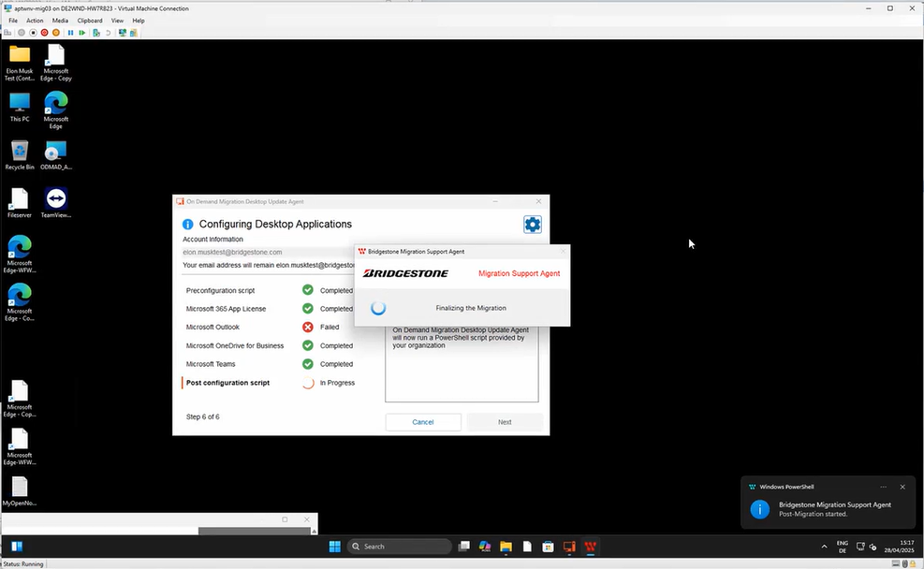Open settings gear in Migration Desktop Update Agent

(x=532, y=225)
